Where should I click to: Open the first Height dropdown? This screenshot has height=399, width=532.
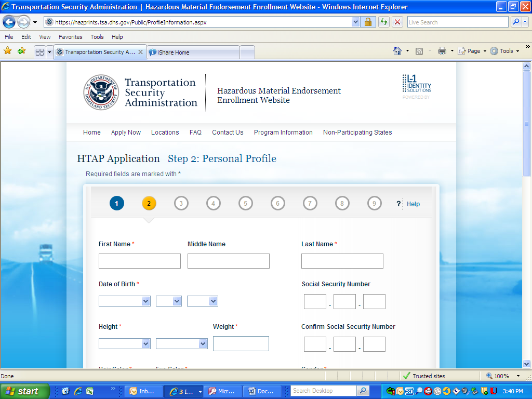[125, 344]
